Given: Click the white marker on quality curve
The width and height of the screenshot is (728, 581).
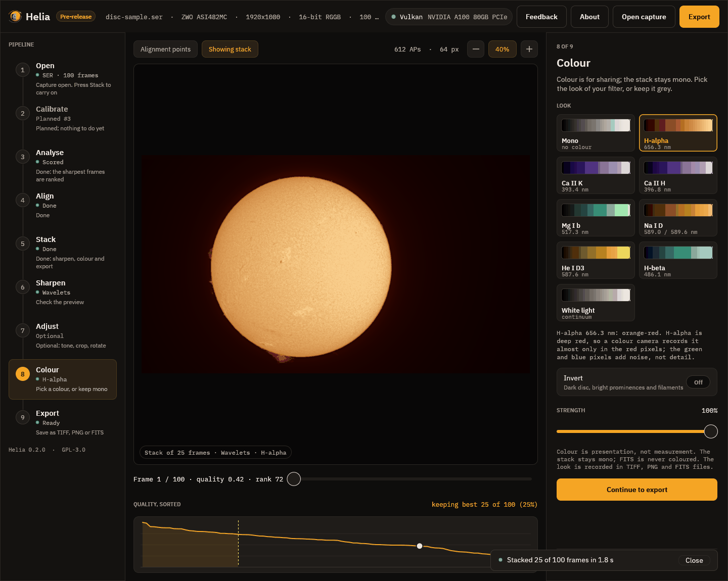Looking at the screenshot, I should 420,546.
